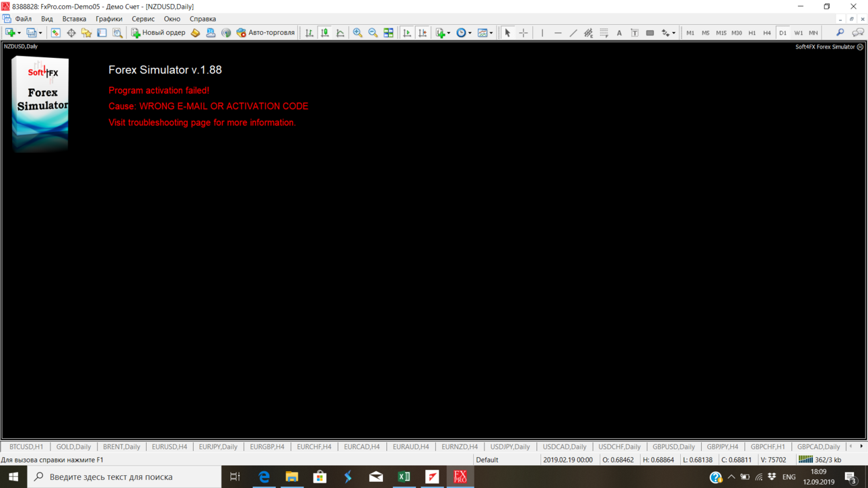
Task: Switch to line chart display
Action: tap(340, 32)
